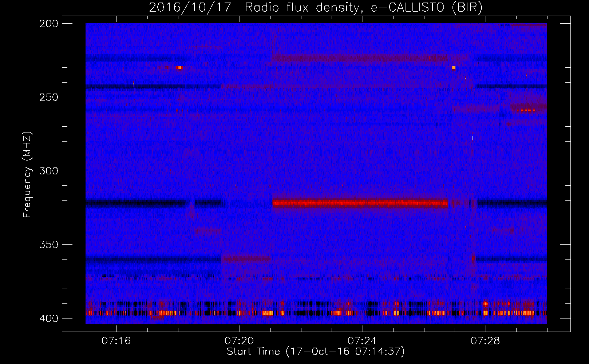Click the 300 frequency tick label

pyautogui.click(x=49, y=171)
